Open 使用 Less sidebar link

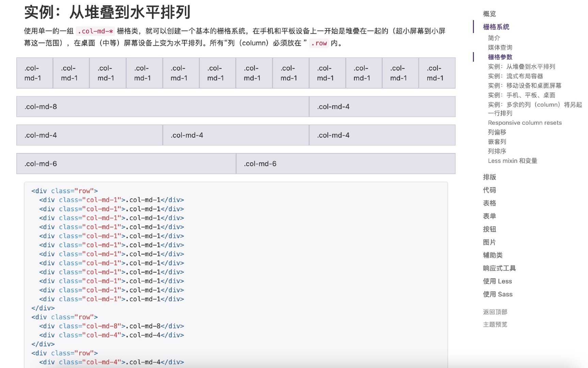coord(497,281)
